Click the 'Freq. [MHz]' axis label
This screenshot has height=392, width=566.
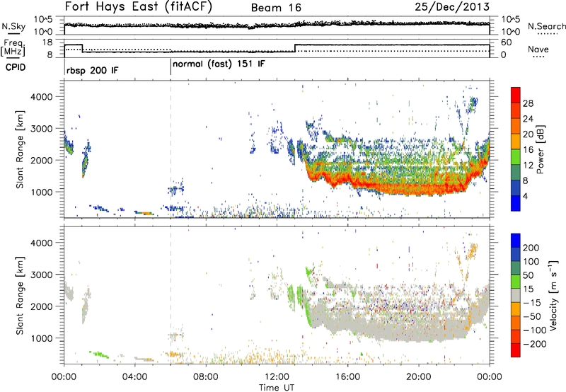(x=13, y=47)
